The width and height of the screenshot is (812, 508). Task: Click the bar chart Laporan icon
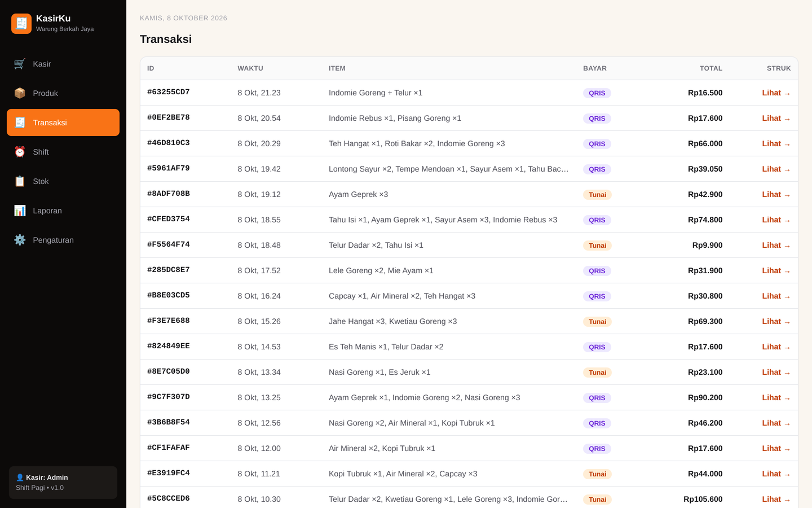pyautogui.click(x=20, y=211)
